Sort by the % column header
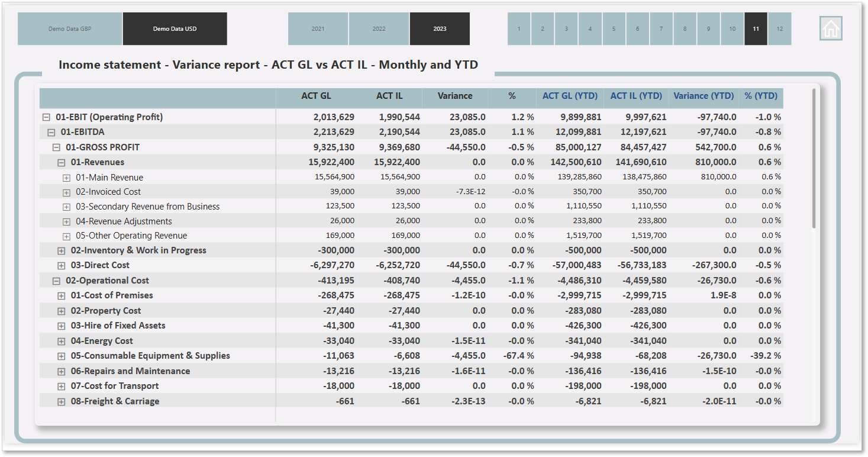 pyautogui.click(x=512, y=96)
